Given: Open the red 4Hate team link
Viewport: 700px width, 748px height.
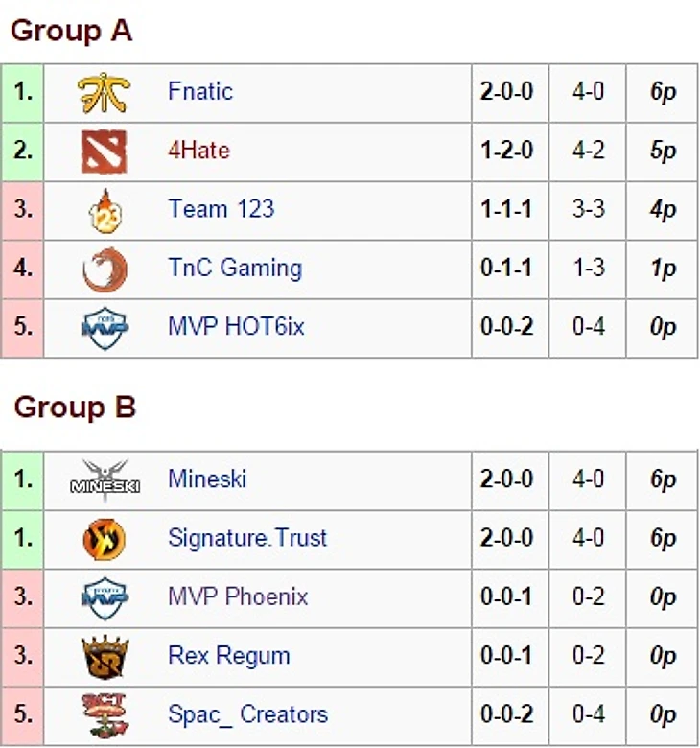Looking at the screenshot, I should (199, 151).
